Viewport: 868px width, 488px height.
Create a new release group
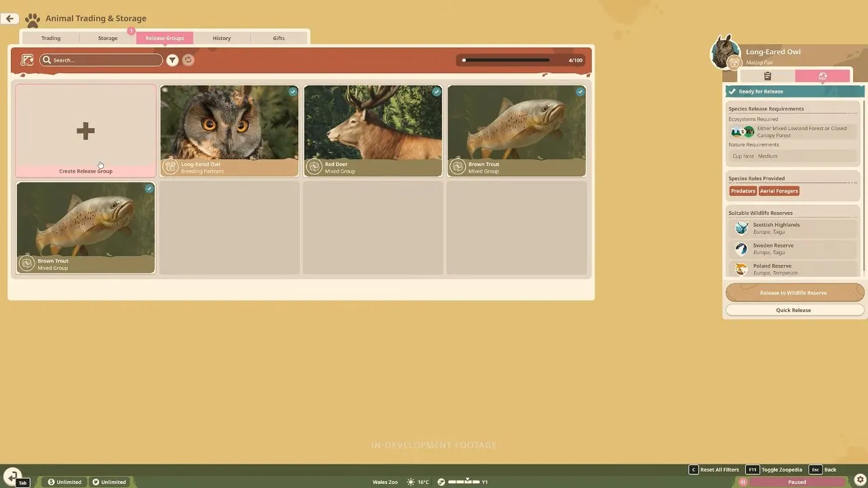click(86, 131)
